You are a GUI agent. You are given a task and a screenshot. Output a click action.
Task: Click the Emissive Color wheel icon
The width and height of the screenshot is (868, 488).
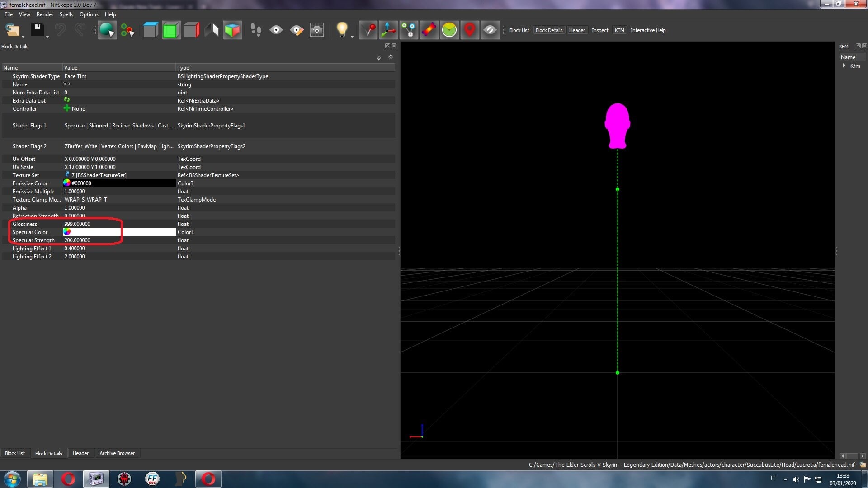click(67, 183)
